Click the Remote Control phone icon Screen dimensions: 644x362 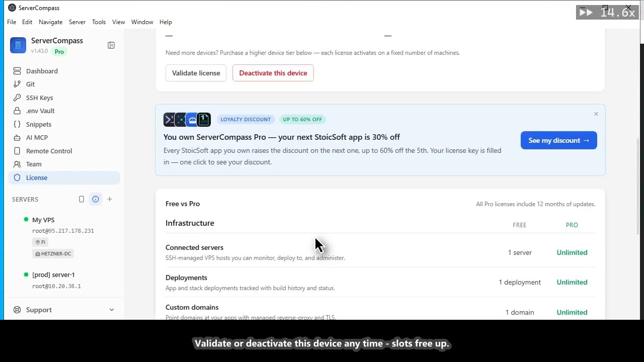click(x=17, y=151)
